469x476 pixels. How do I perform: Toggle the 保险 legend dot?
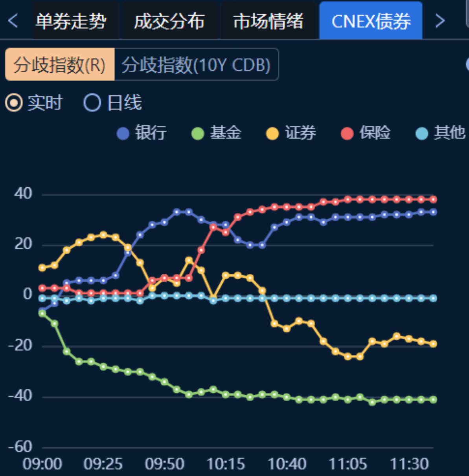click(x=347, y=134)
